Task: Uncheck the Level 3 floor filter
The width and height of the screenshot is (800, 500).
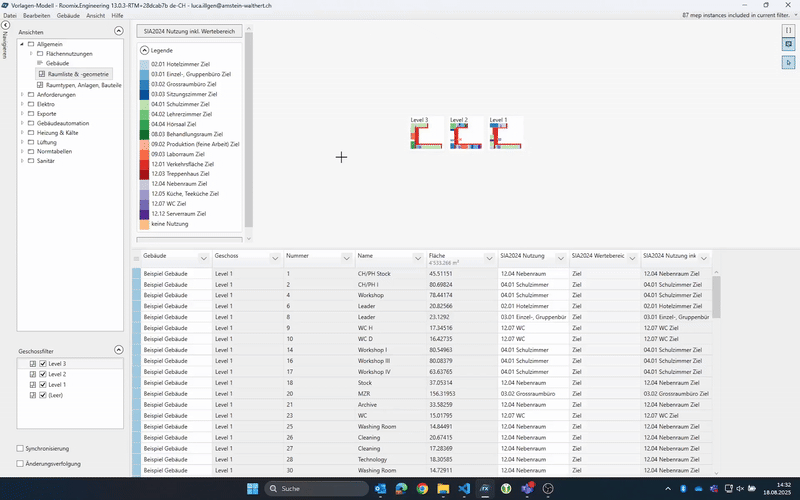Action: point(43,364)
